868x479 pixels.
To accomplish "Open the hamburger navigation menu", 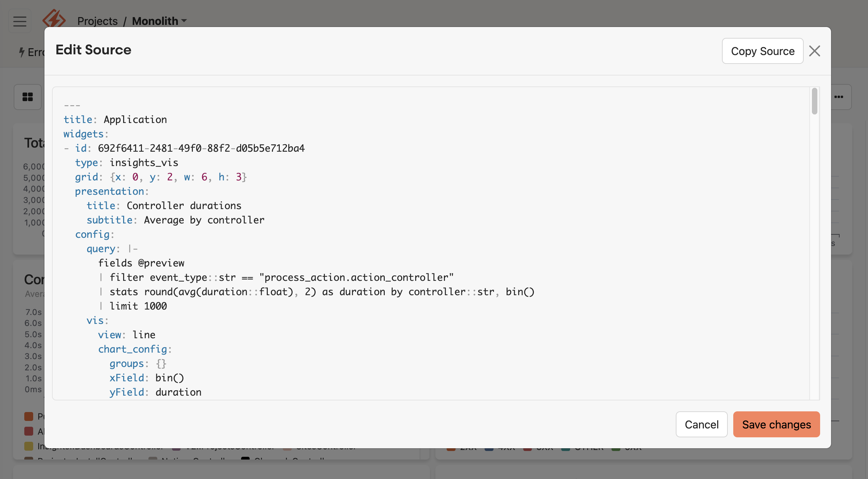I will tap(19, 21).
